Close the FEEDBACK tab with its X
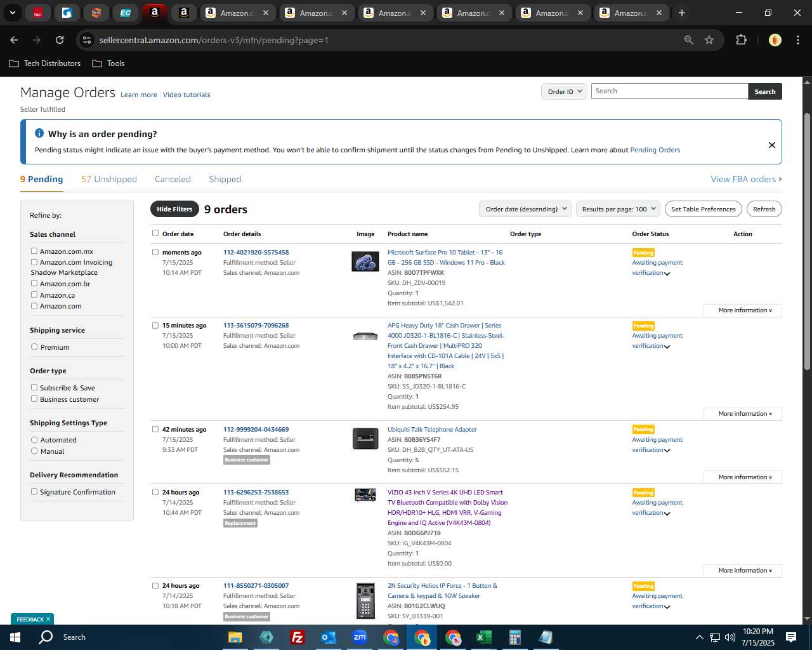812x650 pixels. pos(48,619)
